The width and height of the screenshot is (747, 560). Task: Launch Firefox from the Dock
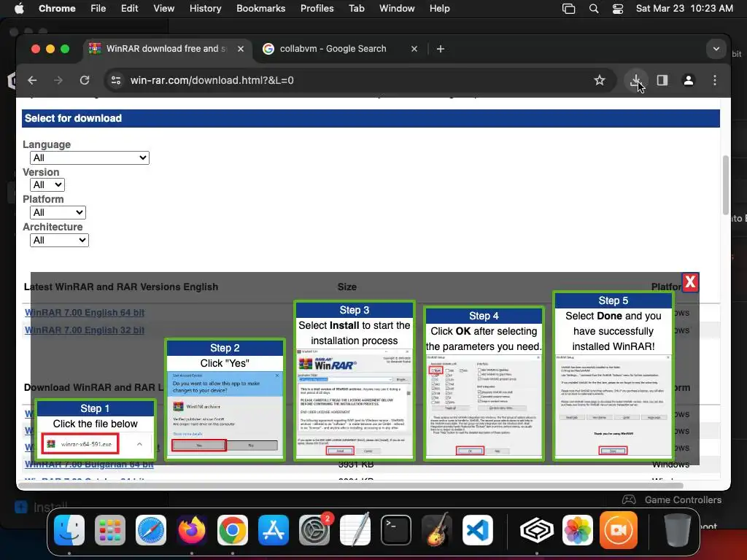(192, 530)
